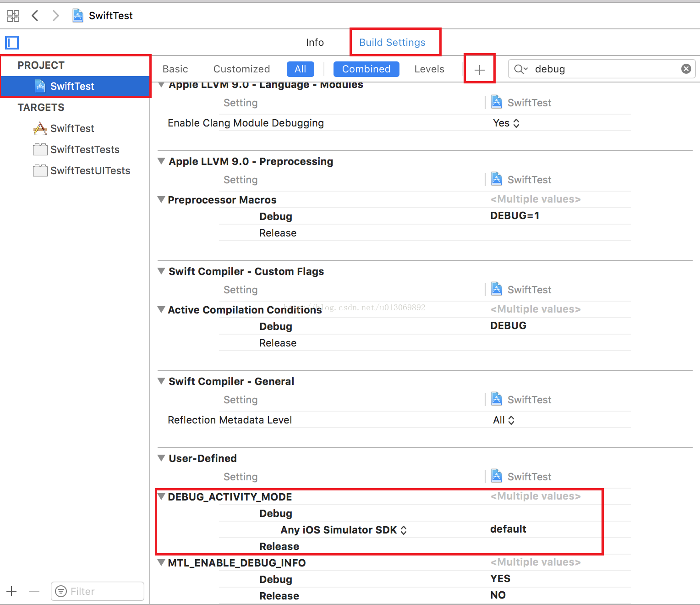Open the search options magnifier menu
700x605 pixels.
(521, 69)
